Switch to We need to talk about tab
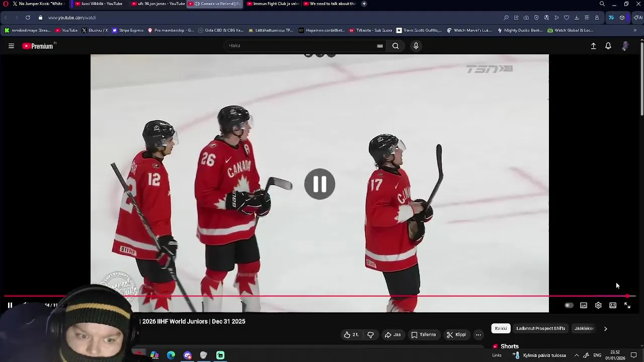644x362 pixels. (x=331, y=4)
